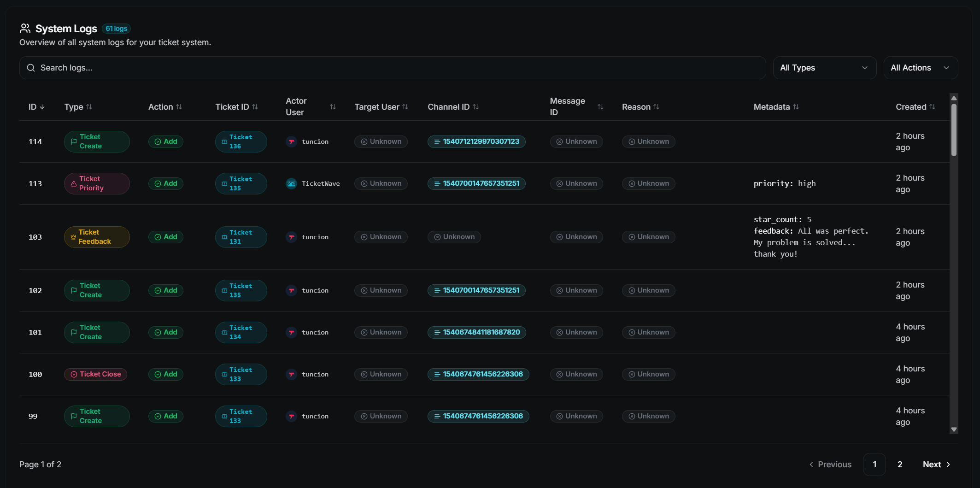
Task: Open channel 1540700147657351251 in row 113
Action: pyautogui.click(x=476, y=183)
